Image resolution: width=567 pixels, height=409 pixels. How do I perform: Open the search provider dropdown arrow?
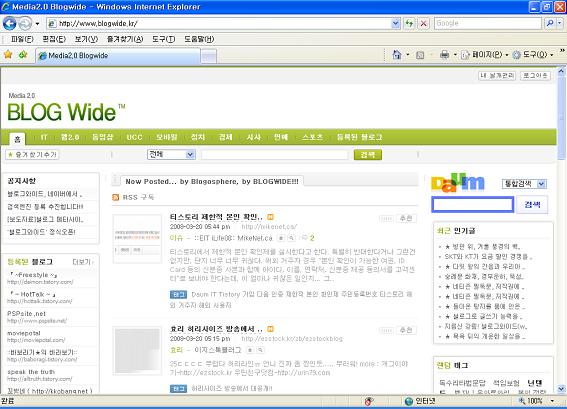[x=560, y=24]
